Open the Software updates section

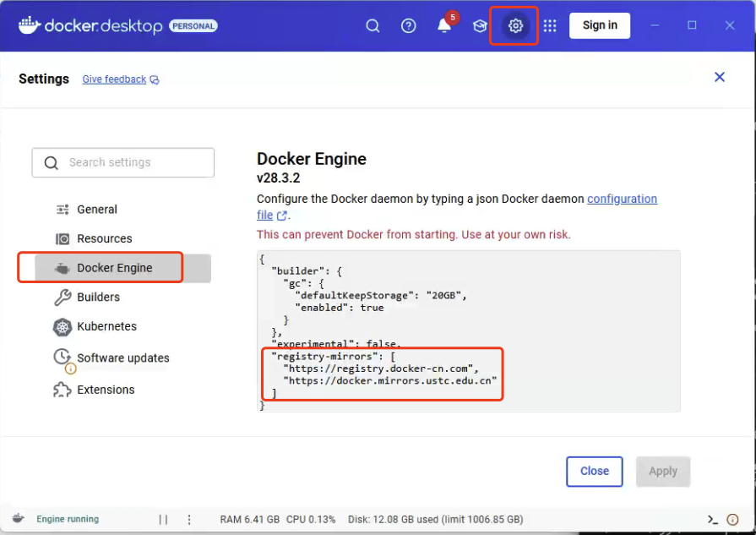(122, 358)
